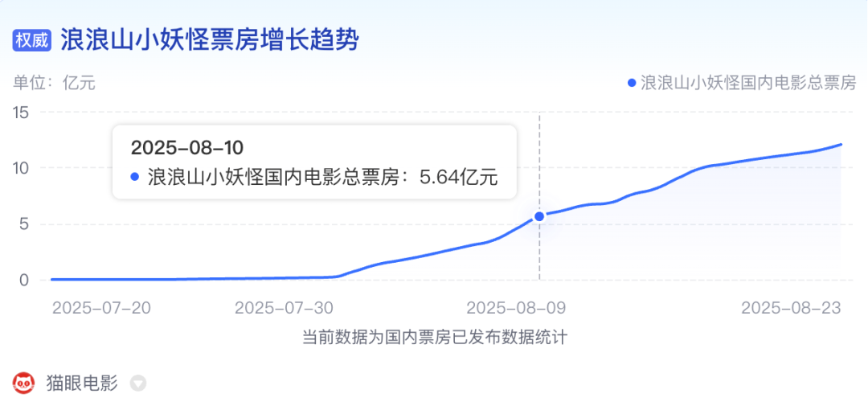Image resolution: width=868 pixels, height=406 pixels.
Task: Click the 5 label on the y-axis
Action: (25, 224)
